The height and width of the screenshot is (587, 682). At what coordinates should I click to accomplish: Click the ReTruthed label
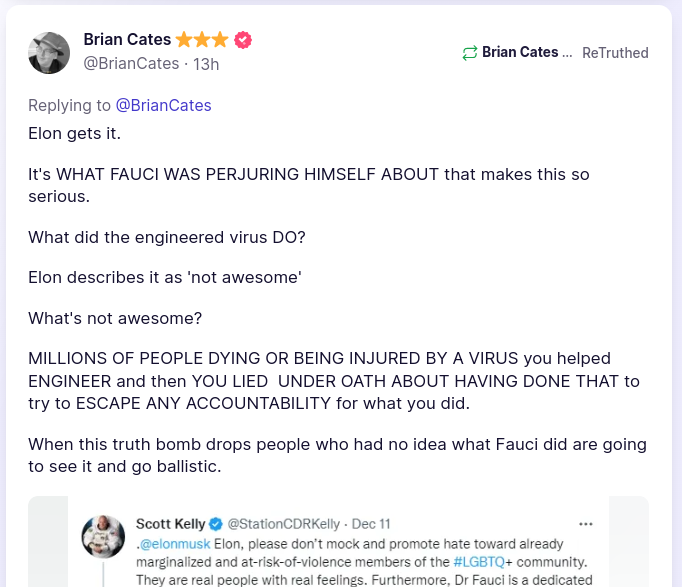point(615,52)
